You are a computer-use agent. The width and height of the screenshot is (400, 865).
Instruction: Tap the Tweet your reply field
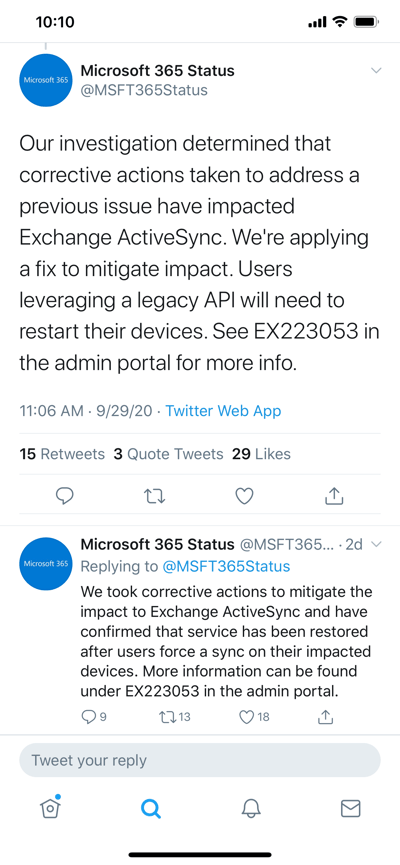coord(200,760)
